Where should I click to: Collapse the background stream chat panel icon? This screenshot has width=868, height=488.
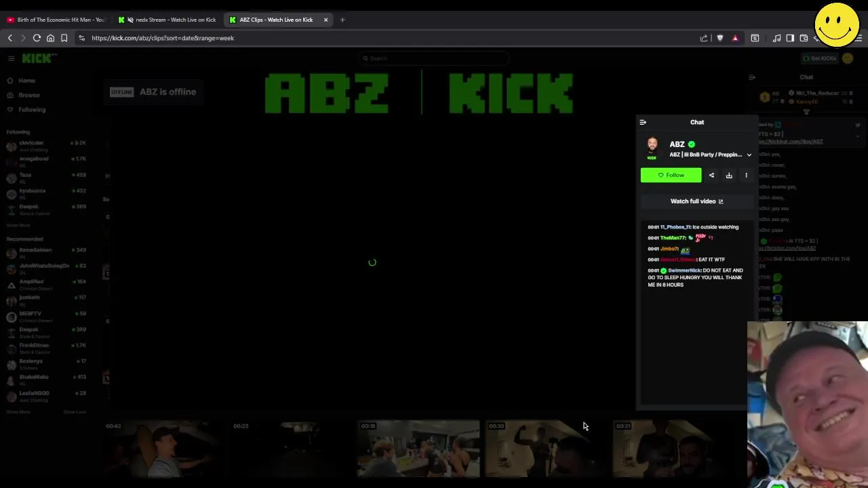click(x=752, y=77)
